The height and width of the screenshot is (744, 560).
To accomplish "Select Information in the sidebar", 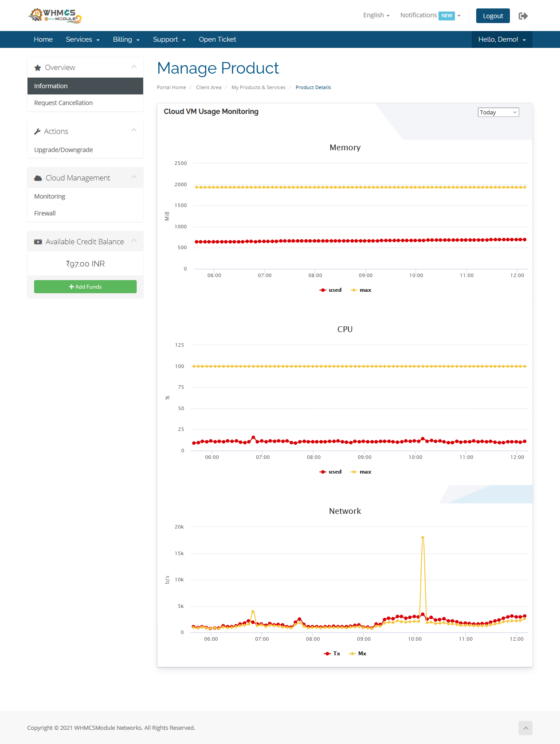I will point(85,86).
